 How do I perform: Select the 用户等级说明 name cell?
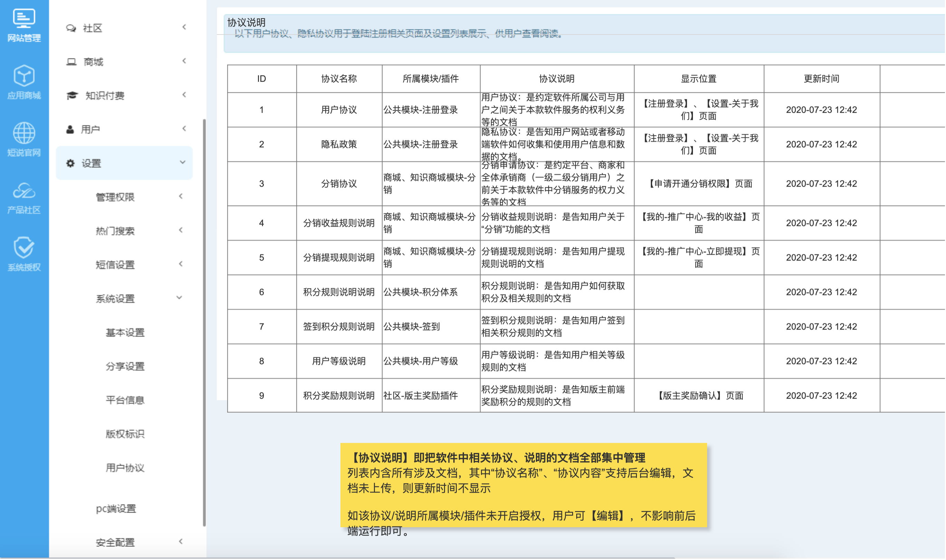click(339, 362)
